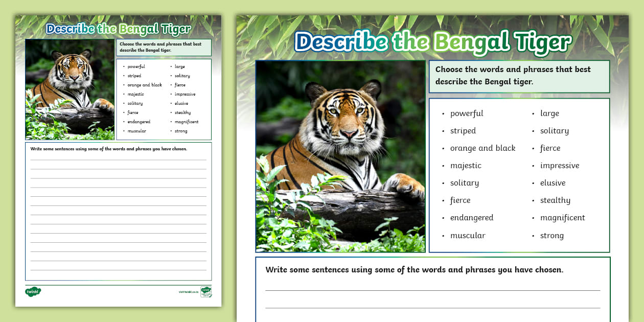Click the bullet before "endangered"
Screen dimensions: 644x322
[x=442, y=217]
